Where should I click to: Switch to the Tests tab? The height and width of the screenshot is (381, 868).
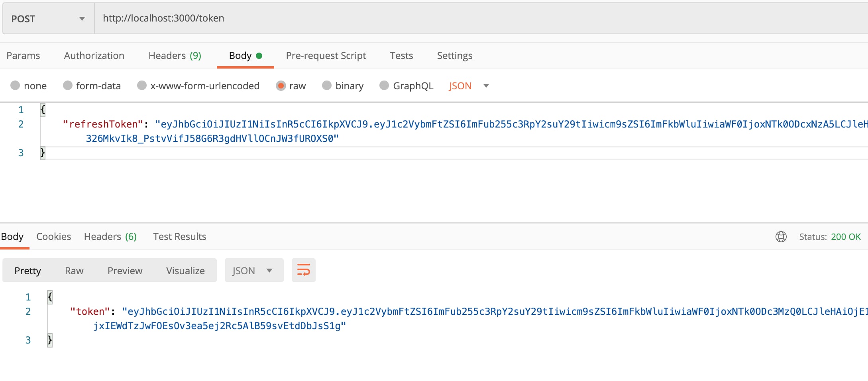tap(401, 56)
